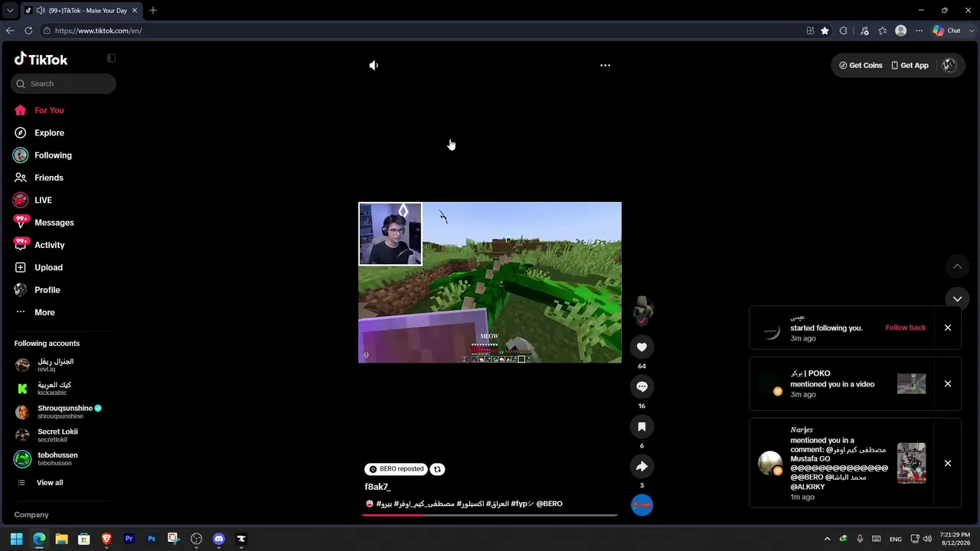Seek using the video progress bar
Viewport: 980px width, 551px height.
click(489, 515)
